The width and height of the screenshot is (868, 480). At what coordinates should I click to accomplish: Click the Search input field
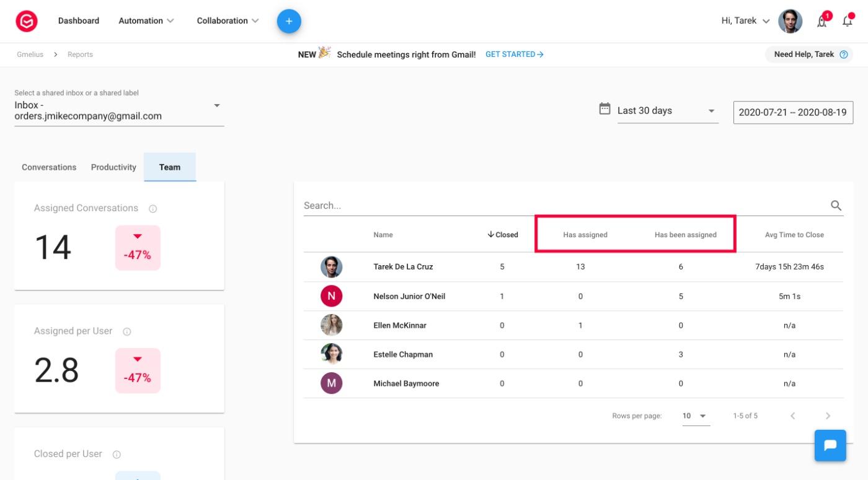pos(564,206)
